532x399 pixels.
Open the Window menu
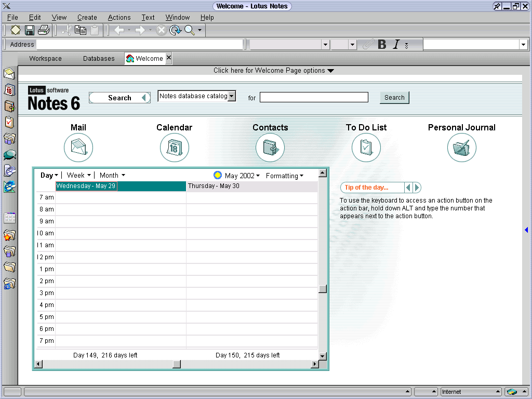click(x=178, y=17)
